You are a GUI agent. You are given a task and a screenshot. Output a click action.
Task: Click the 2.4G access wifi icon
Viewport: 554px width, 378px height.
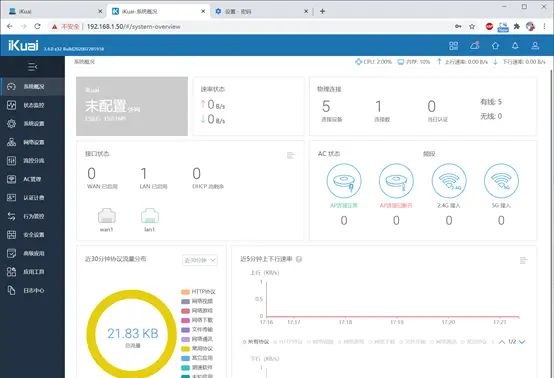click(x=449, y=181)
